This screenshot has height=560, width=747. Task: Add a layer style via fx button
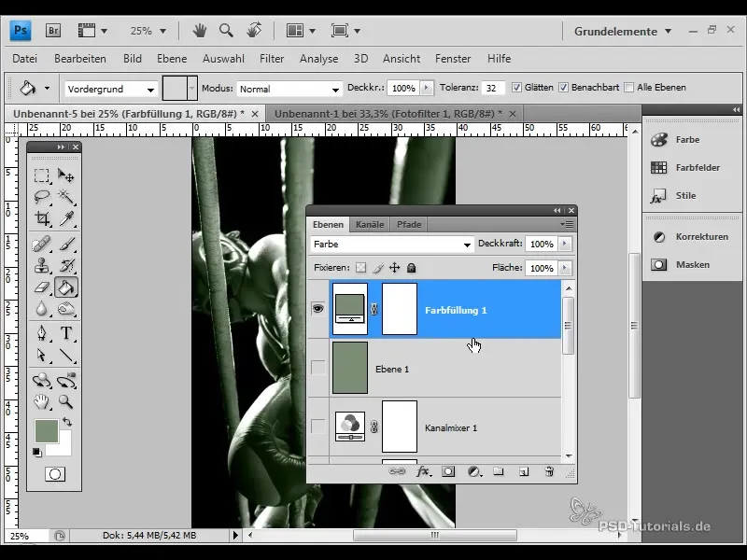(x=423, y=471)
